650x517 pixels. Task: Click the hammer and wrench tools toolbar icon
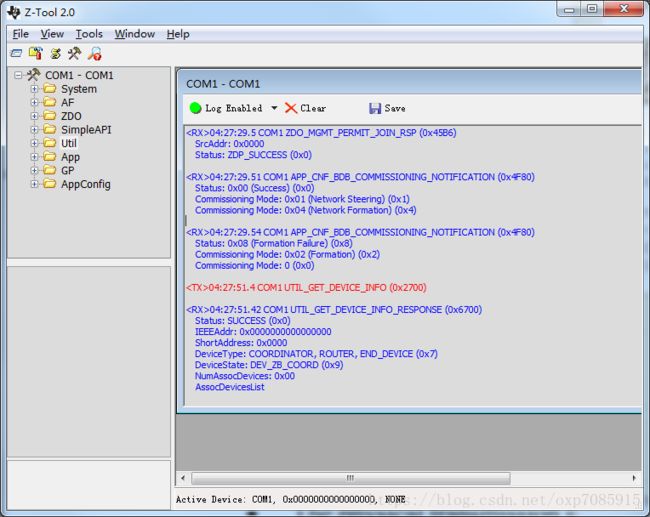74,53
